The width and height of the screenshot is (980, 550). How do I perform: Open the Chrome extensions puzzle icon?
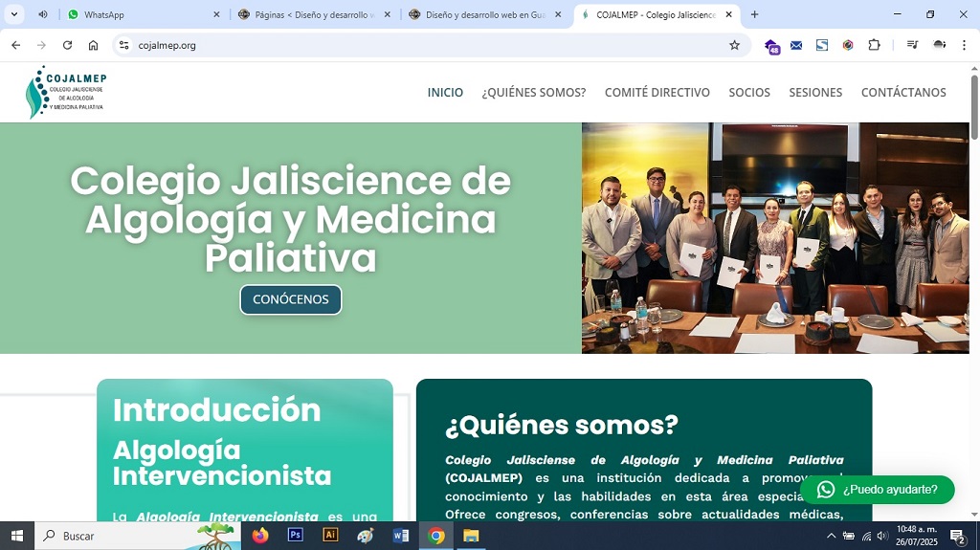coord(874,45)
